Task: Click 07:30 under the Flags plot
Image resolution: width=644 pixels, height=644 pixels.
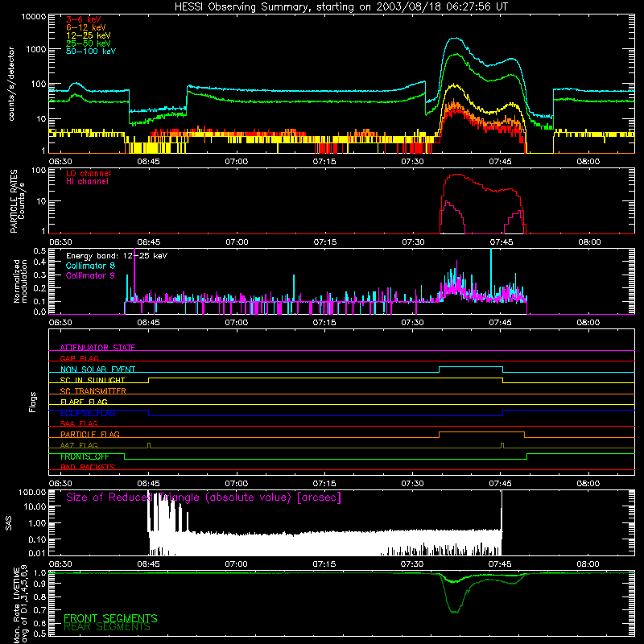Action: coord(412,484)
